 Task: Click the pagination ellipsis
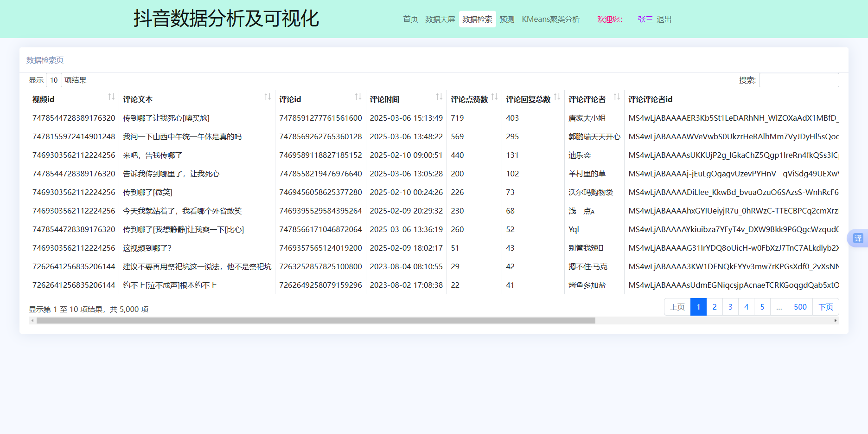(x=779, y=307)
